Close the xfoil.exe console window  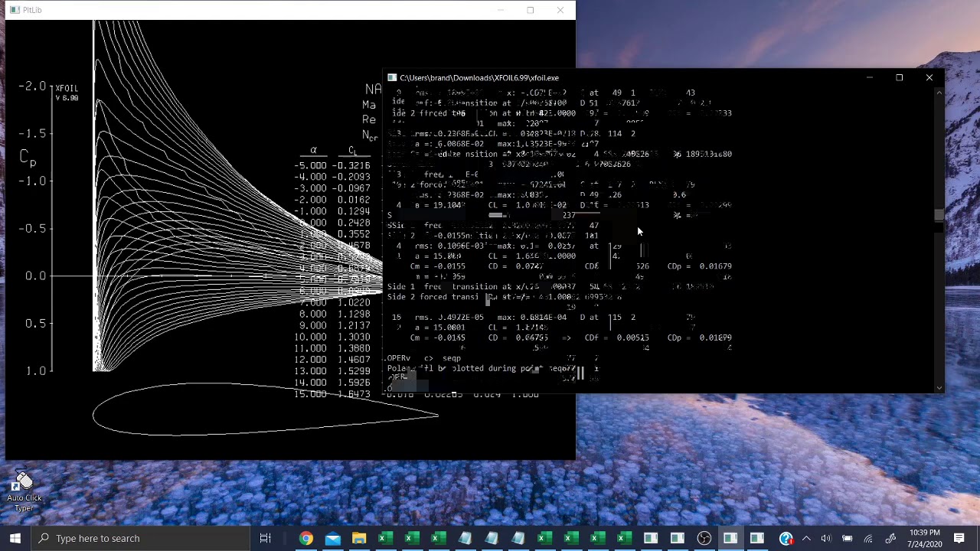[x=929, y=77]
